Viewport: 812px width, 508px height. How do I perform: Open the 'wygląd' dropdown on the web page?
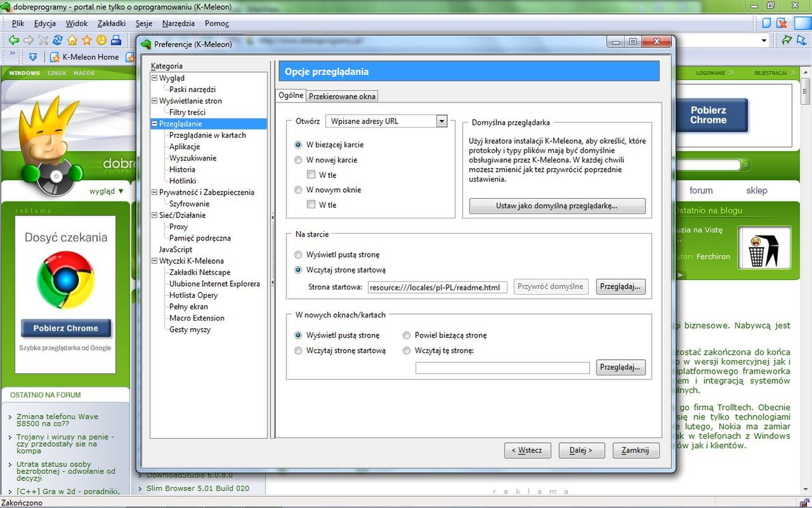click(106, 190)
